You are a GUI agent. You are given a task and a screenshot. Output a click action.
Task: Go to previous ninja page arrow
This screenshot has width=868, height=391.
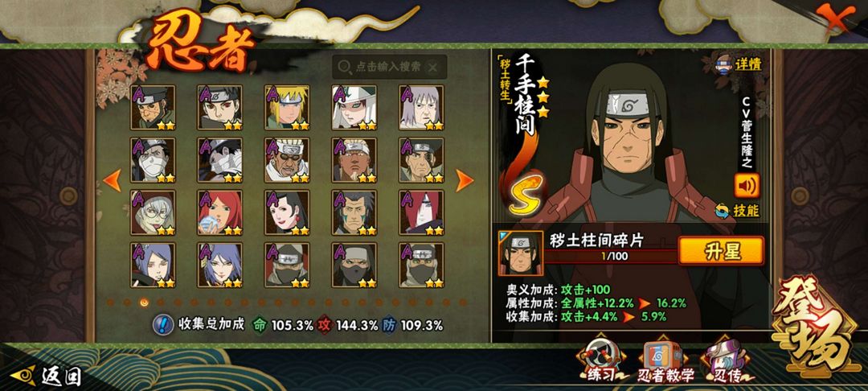[113, 180]
